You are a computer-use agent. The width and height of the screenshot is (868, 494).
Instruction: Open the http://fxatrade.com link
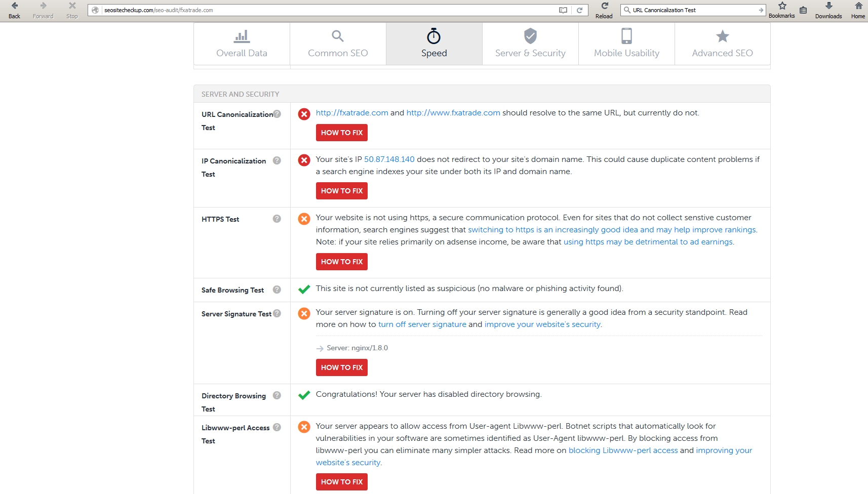[x=352, y=113]
